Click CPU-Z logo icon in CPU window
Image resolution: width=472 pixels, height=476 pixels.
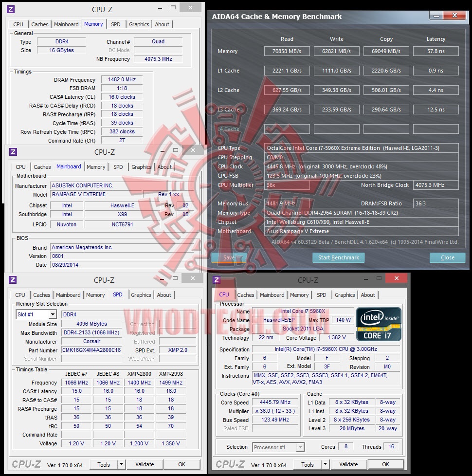pyautogui.click(x=217, y=280)
